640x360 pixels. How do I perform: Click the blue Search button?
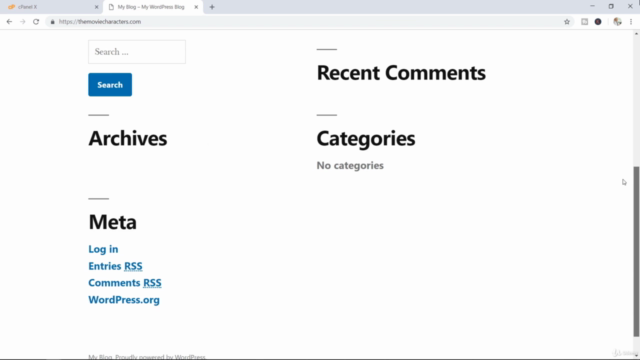pyautogui.click(x=110, y=84)
